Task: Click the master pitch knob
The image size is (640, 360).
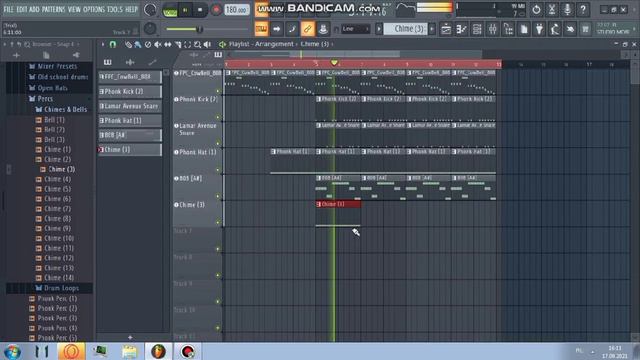Action: point(150,29)
